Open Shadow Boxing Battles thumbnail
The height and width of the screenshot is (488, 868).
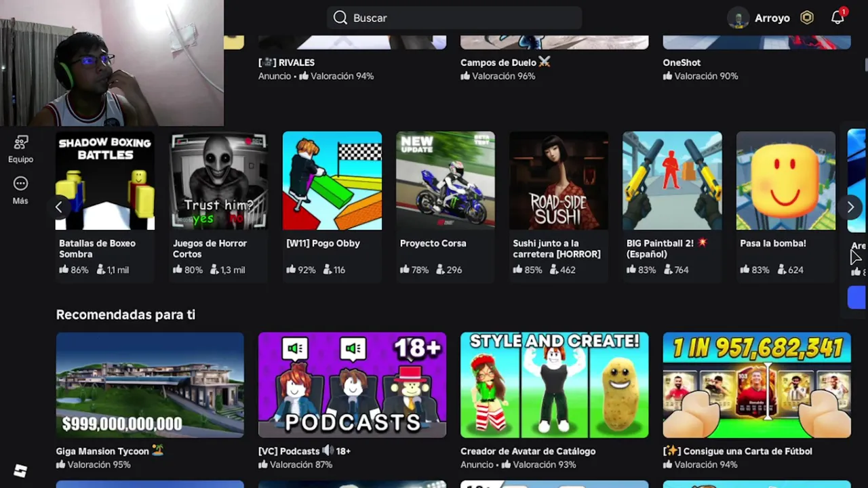point(105,181)
